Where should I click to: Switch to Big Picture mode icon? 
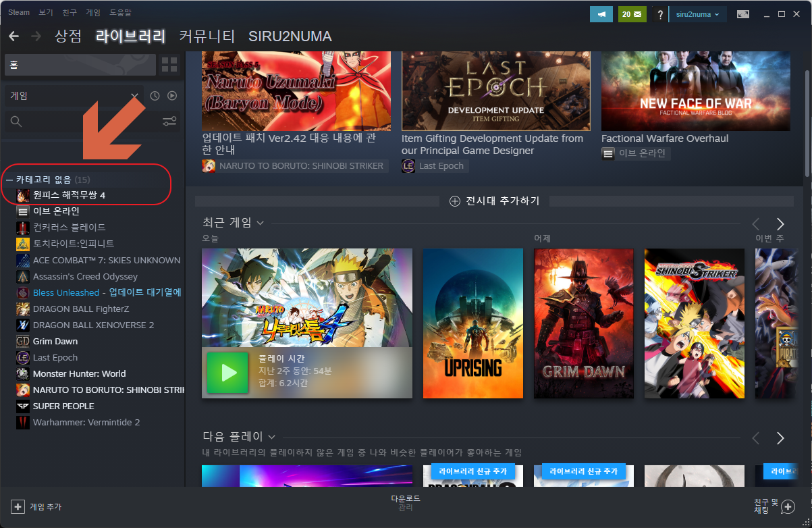pyautogui.click(x=743, y=14)
